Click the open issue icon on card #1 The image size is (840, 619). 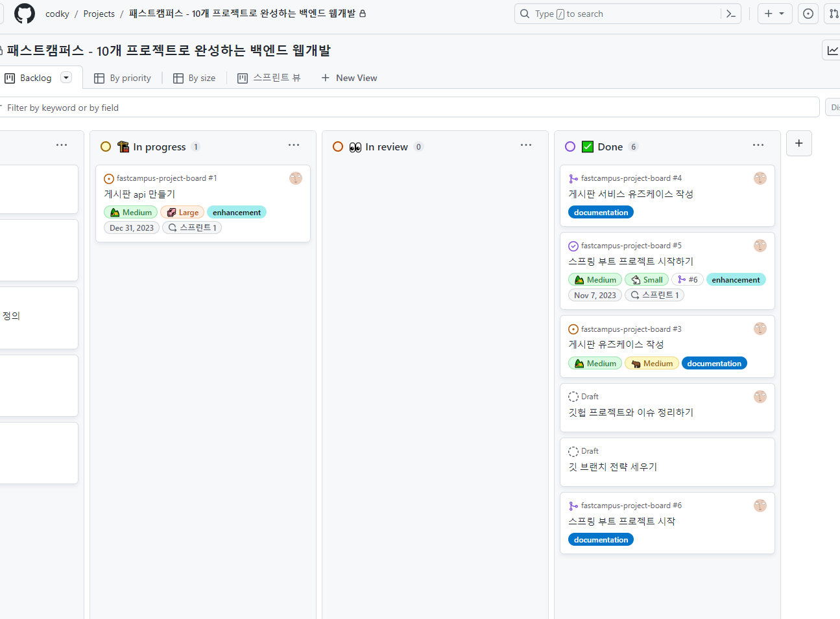[x=109, y=179]
